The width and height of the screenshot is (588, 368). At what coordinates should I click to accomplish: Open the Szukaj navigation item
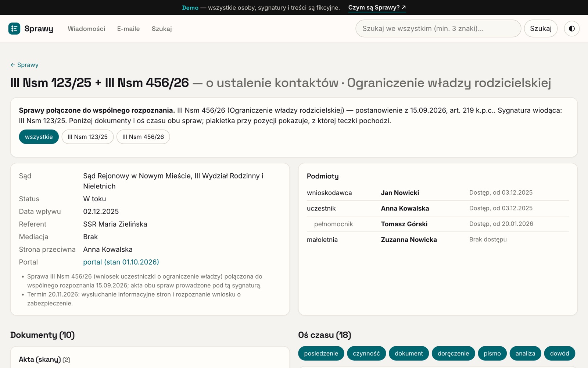tap(162, 29)
